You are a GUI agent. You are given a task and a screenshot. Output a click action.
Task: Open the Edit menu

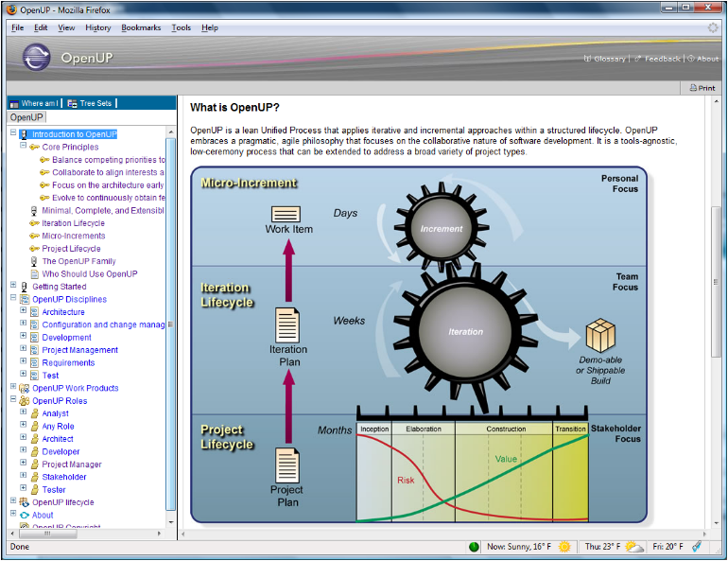(41, 27)
